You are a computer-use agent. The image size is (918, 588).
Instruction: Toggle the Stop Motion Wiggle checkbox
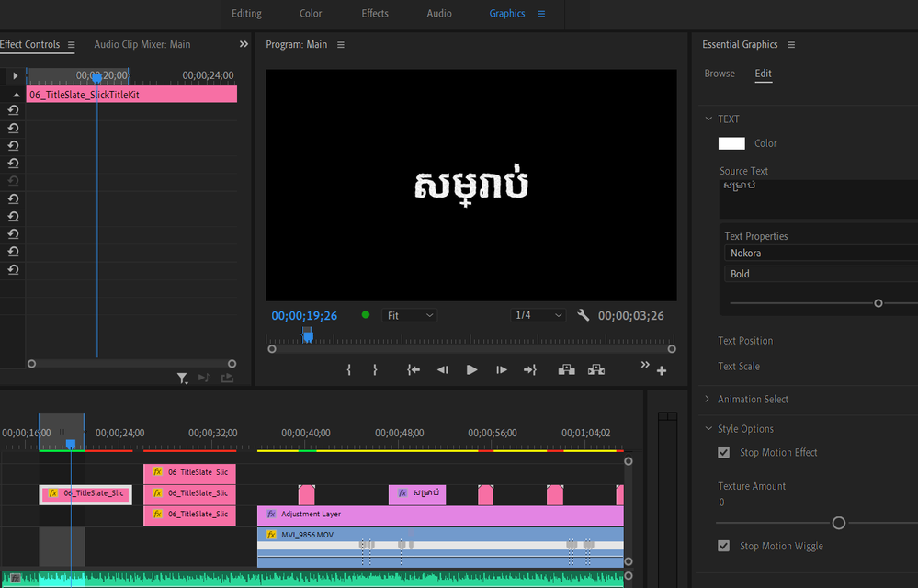click(x=723, y=546)
